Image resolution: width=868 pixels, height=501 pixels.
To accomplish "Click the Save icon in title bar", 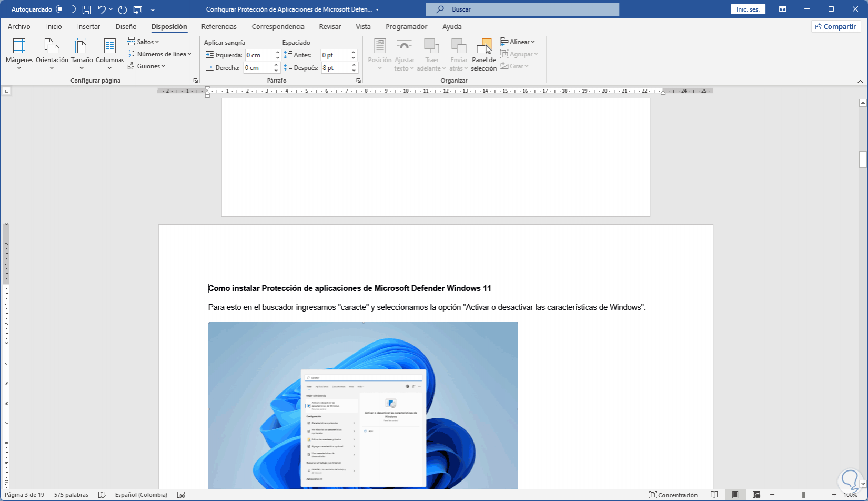I will pyautogui.click(x=87, y=9).
